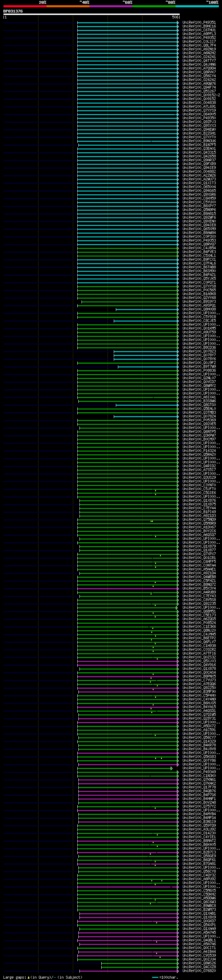Select the label UniRef100_P49353
This screenshot has width=222, height=980.
pyautogui.click(x=199, y=240)
